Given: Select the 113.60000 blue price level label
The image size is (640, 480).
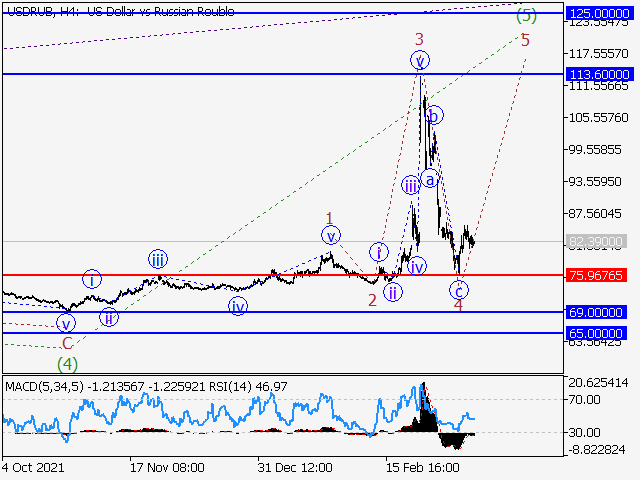Looking at the screenshot, I should (599, 74).
